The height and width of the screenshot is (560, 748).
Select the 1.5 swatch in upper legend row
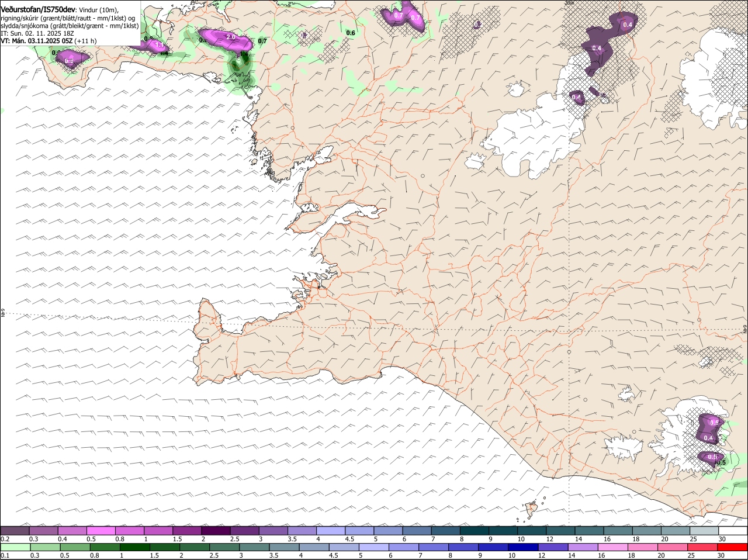(x=188, y=531)
